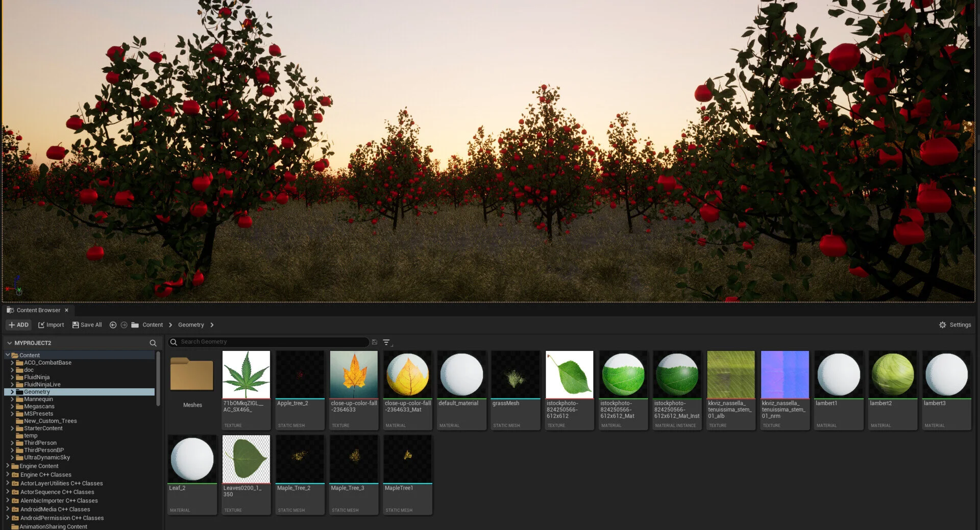
Task: Select istockphoto 612x612_Mat_Inst material instance
Action: 677,390
